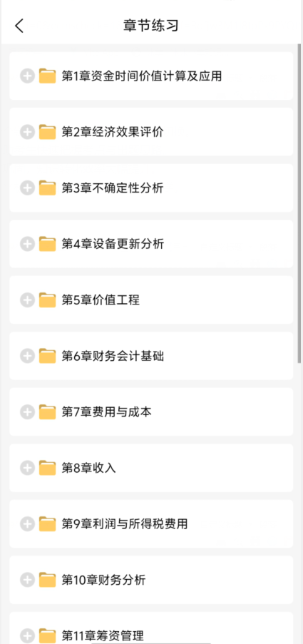Click folder icon beside 第10章财务分析
This screenshot has height=644, width=303.
tap(48, 580)
